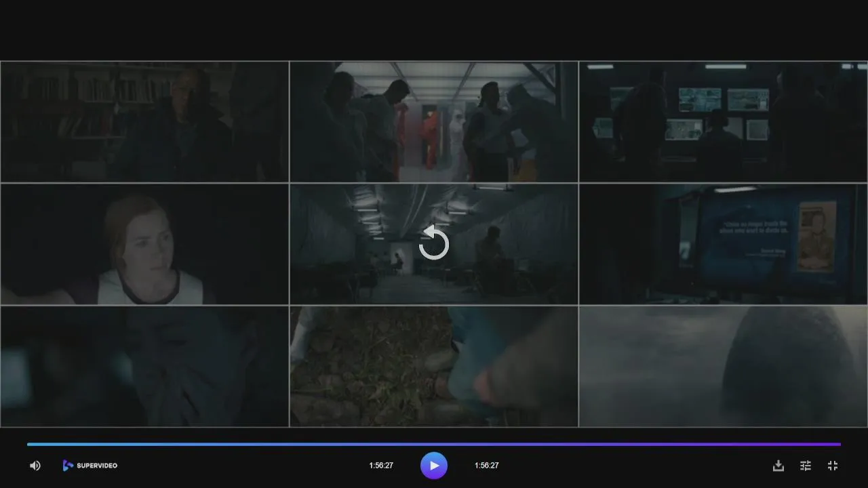Screen dimensions: 868x488
Task: Open the playback settings sliders icon
Action: (x=806, y=466)
